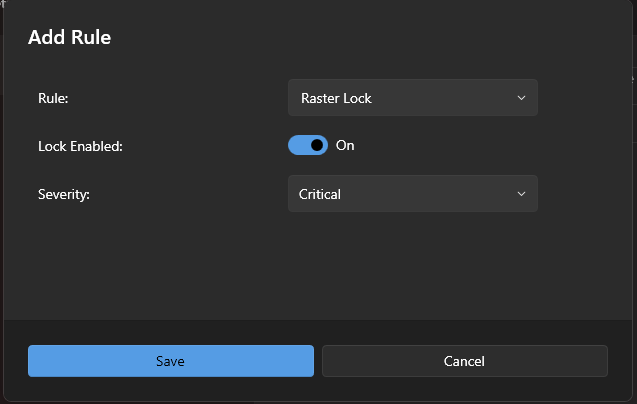Click the blue track of Lock Enabled switch
Viewport: 637px width, 404px height.
click(x=298, y=145)
